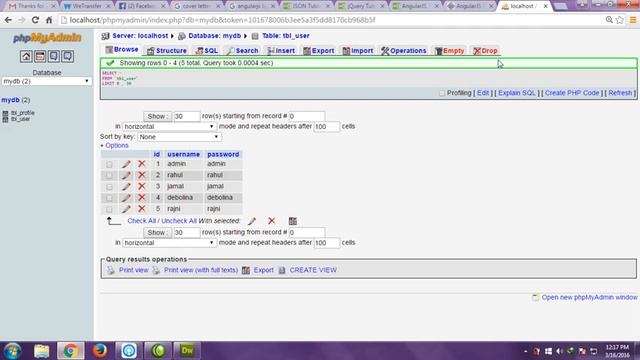Viewport: 640px width, 360px height.
Task: Tick the checkbox for row rajni
Action: click(109, 209)
